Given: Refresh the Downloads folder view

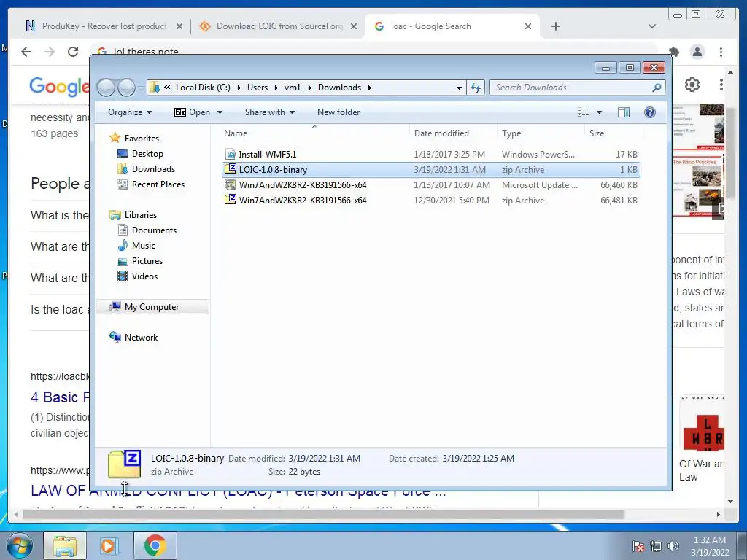Looking at the screenshot, I should click(x=476, y=87).
